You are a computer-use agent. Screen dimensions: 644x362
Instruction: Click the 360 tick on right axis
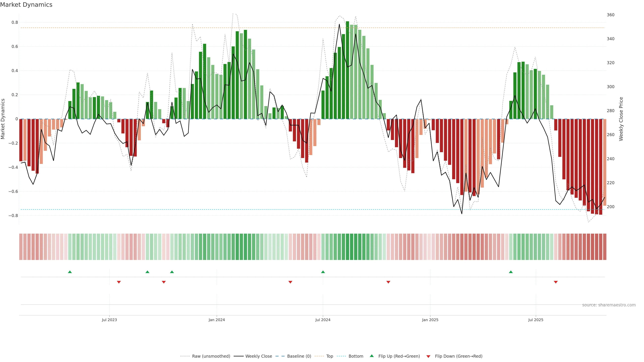[610, 15]
